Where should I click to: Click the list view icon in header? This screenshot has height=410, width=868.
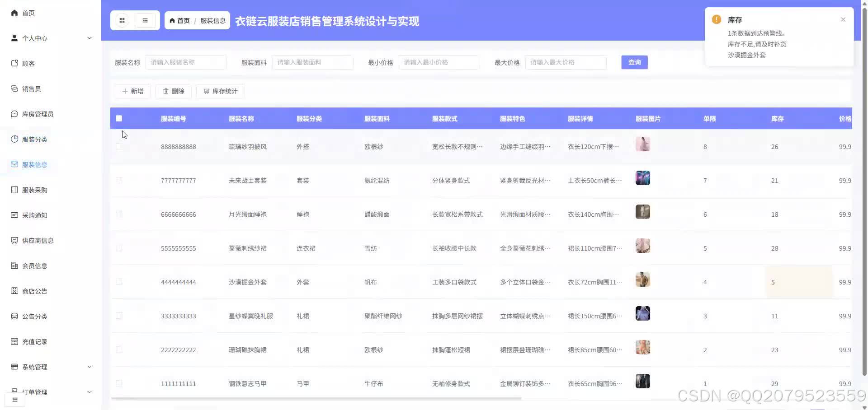point(145,20)
